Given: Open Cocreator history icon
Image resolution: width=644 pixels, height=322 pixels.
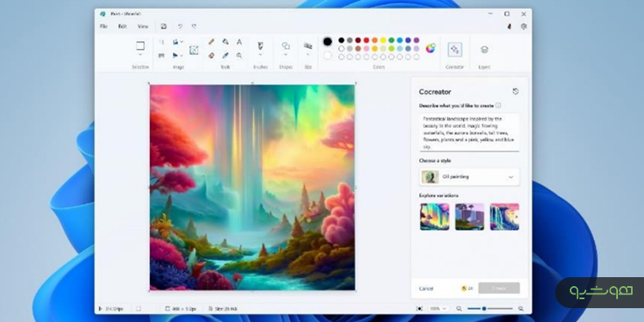Looking at the screenshot, I should (515, 91).
